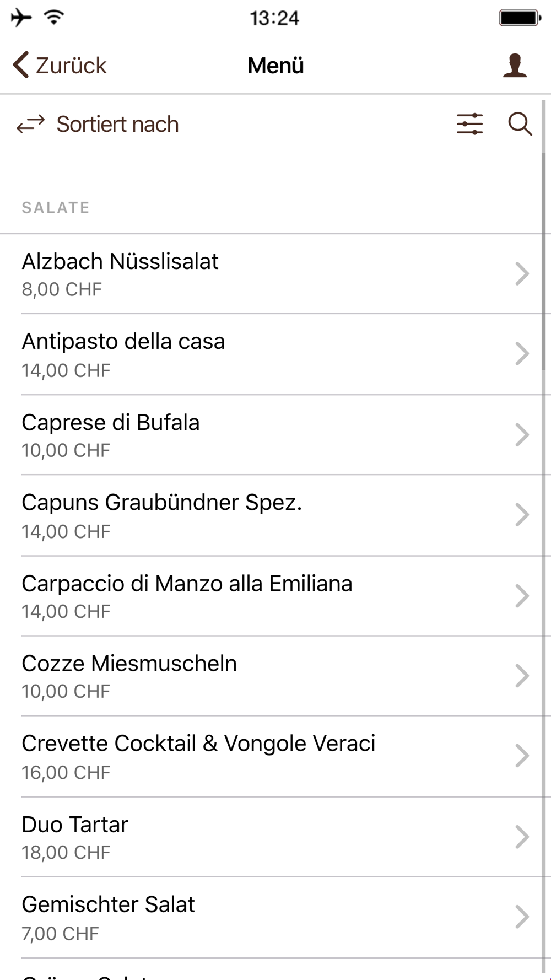Tap the back chevron icon
This screenshot has height=980, width=551.
pyautogui.click(x=20, y=65)
